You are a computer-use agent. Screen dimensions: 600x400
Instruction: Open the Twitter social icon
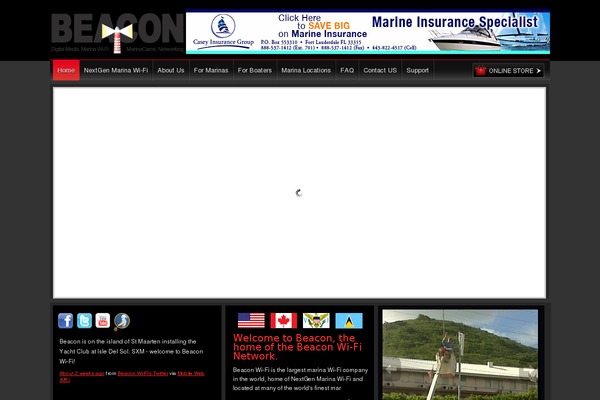[x=84, y=321]
